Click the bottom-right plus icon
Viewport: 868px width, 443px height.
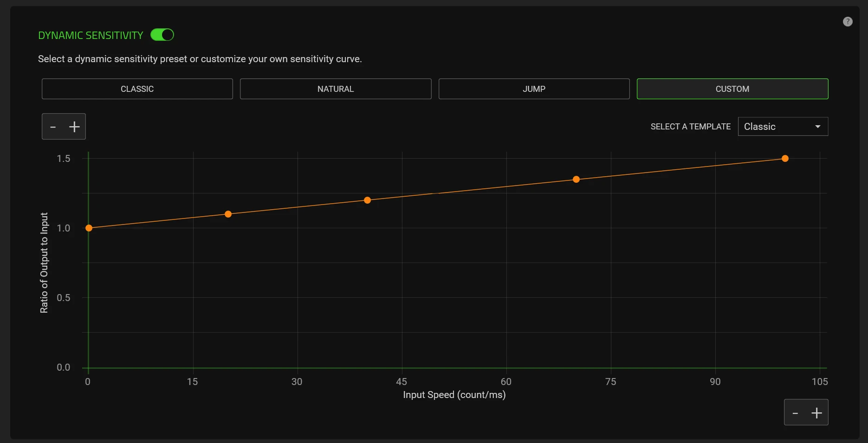point(816,412)
